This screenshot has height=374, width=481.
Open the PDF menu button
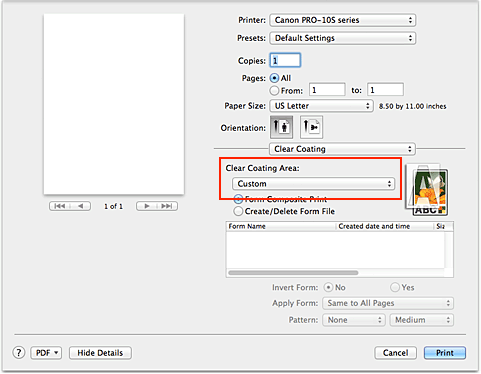pos(46,353)
